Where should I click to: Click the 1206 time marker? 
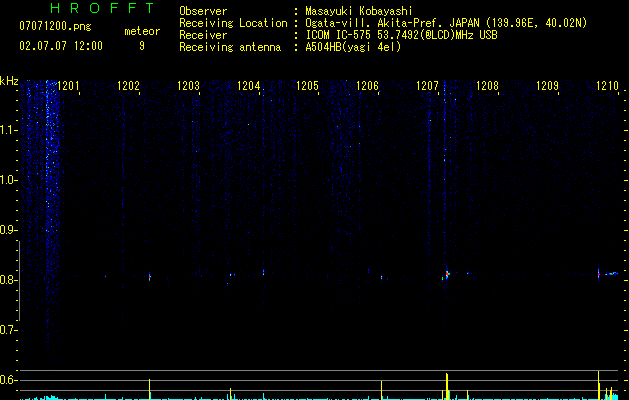[x=367, y=86]
